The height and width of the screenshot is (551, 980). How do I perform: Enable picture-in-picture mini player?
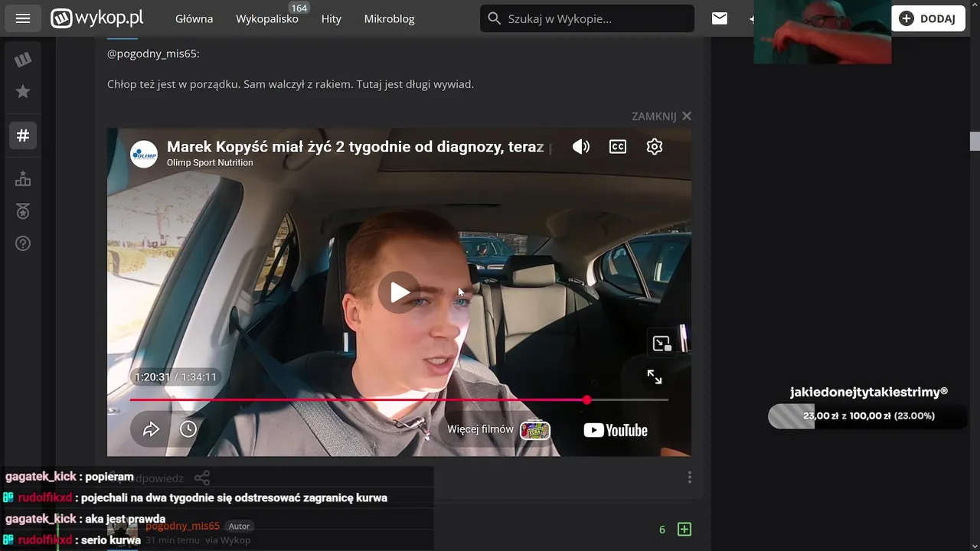(661, 344)
